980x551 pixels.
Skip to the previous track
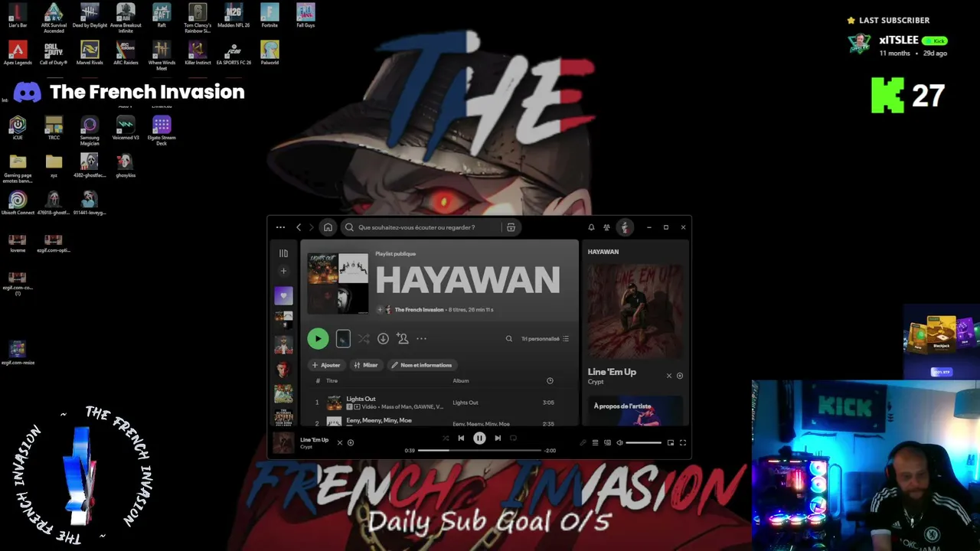tap(461, 438)
